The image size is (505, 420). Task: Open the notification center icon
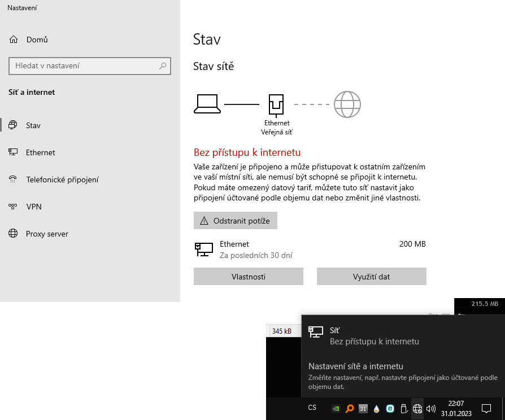click(x=486, y=408)
